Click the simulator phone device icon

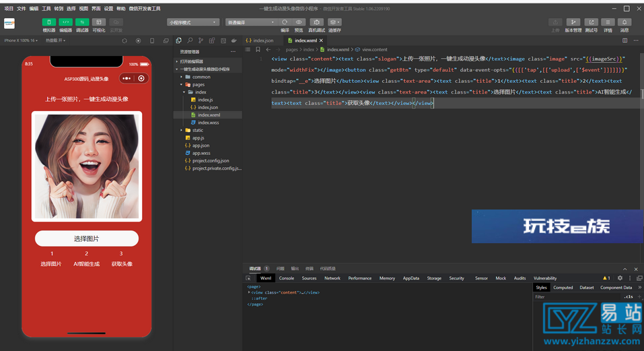pyautogui.click(x=152, y=40)
